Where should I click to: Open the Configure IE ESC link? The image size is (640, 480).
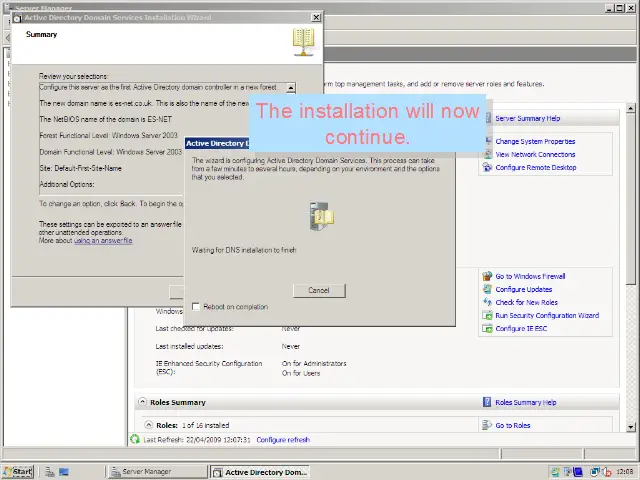(x=521, y=329)
